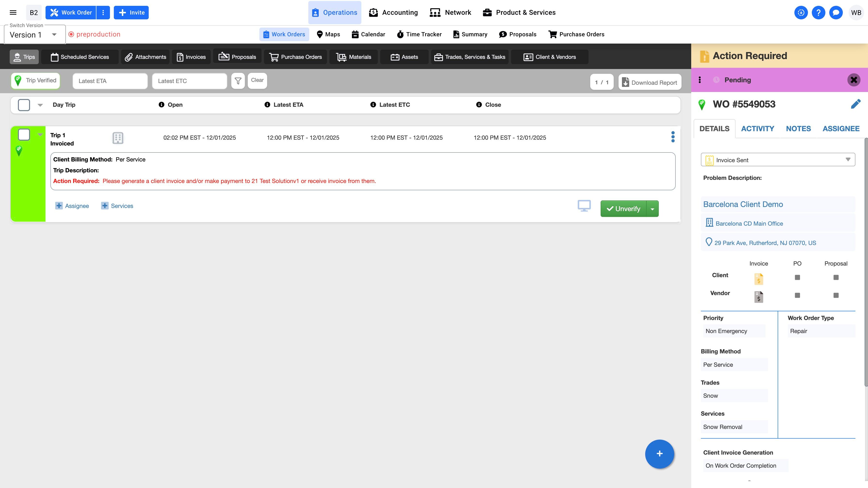Click the help question mark icon
The height and width of the screenshot is (488, 868).
click(818, 12)
